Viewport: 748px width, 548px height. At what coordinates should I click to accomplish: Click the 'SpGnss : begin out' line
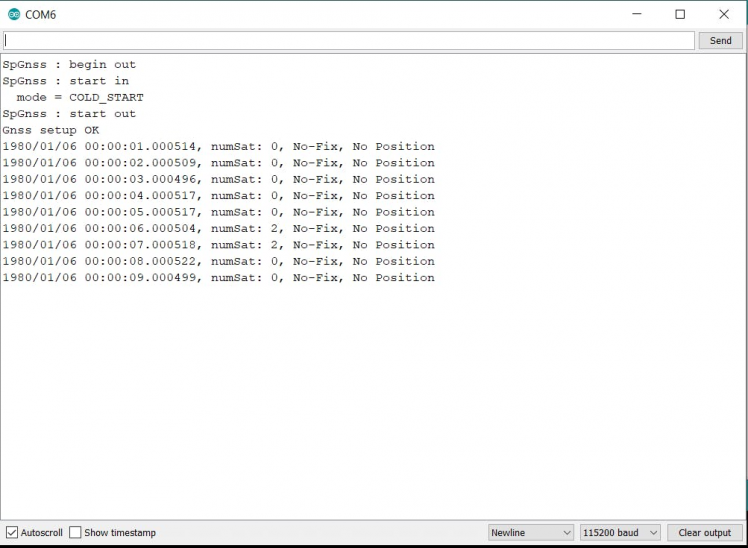click(x=69, y=64)
